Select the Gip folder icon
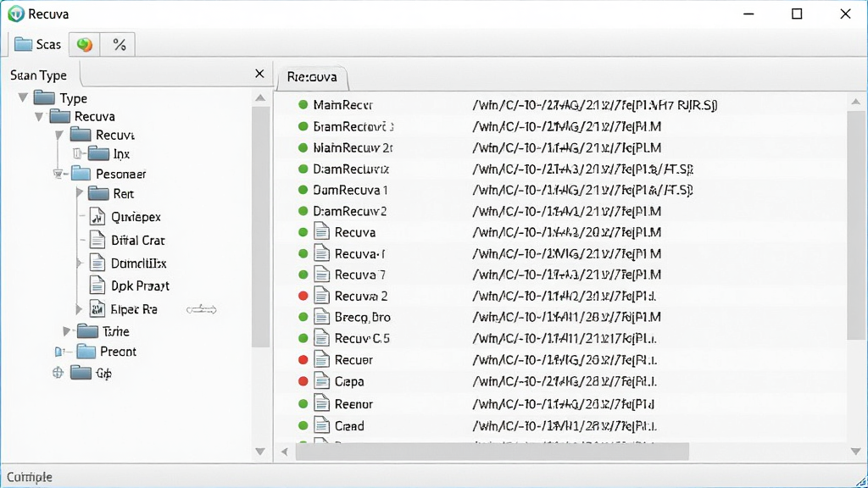The height and width of the screenshot is (488, 868). click(81, 373)
